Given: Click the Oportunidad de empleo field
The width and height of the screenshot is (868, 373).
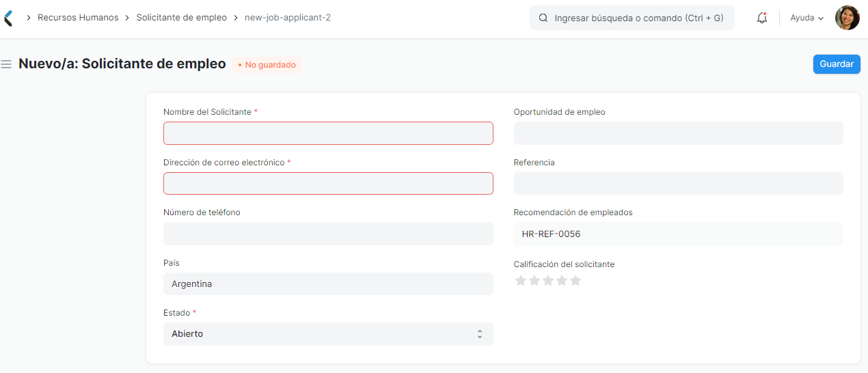Looking at the screenshot, I should tap(679, 133).
